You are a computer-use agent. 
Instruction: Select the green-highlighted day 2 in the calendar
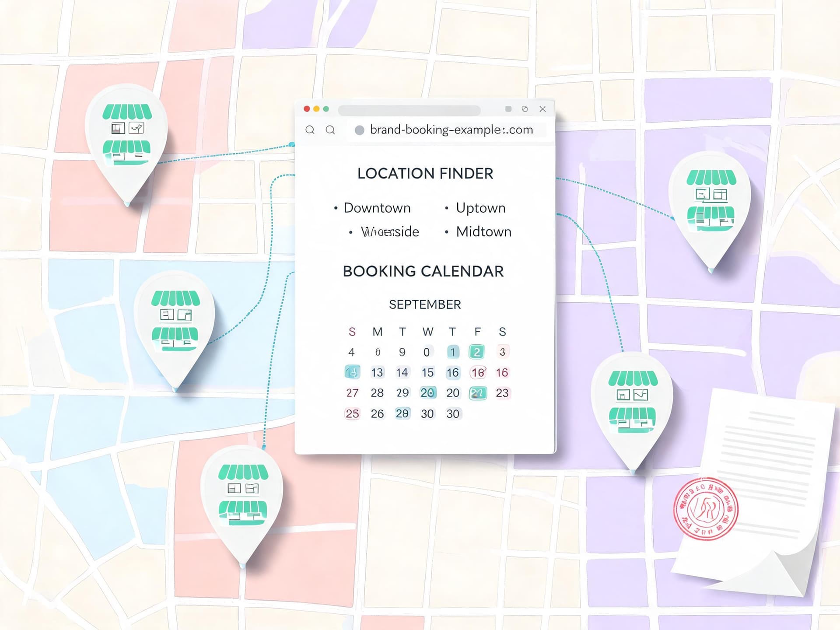point(477,352)
